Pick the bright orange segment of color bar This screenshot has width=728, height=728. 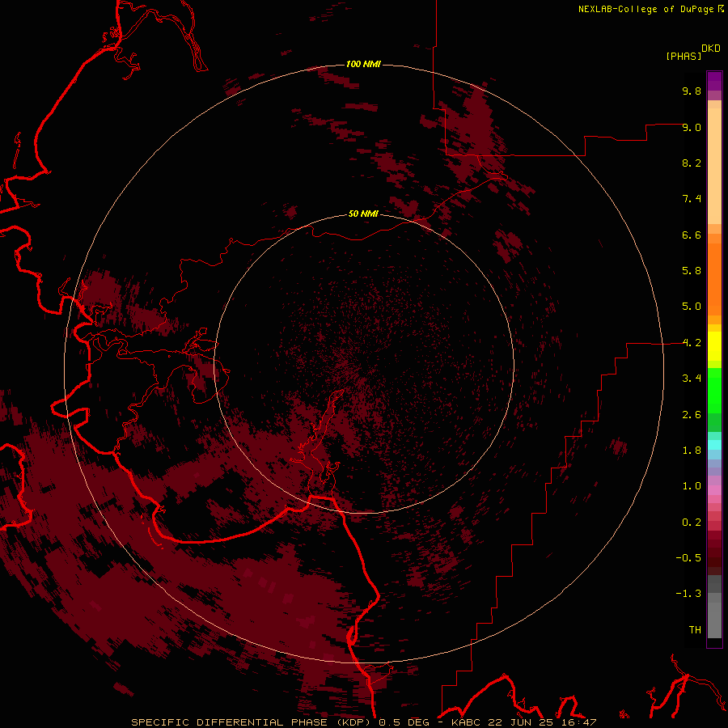point(714,280)
